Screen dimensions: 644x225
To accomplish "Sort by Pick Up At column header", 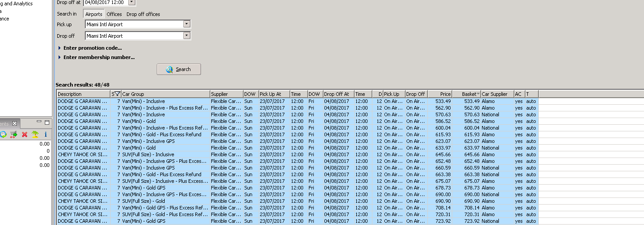I will pos(274,94).
